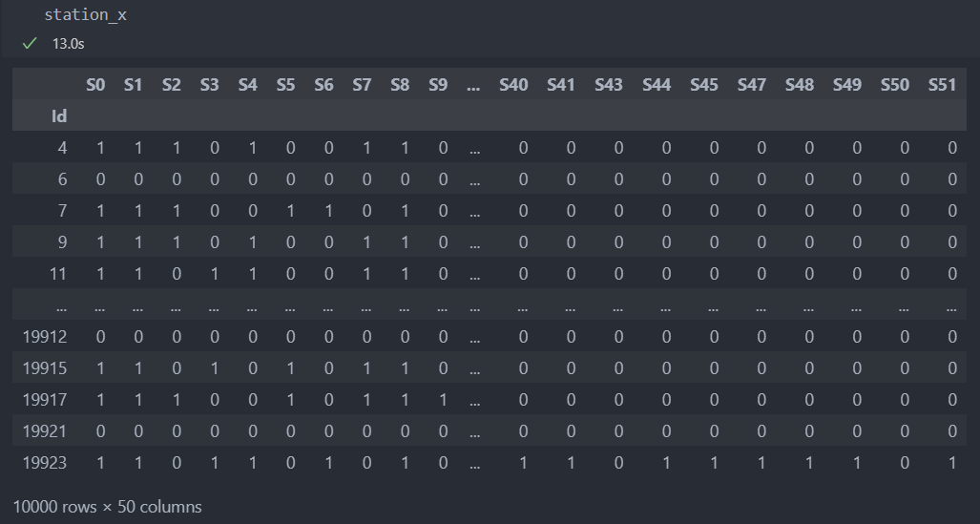
Task: Select row index 19923
Action: click(x=45, y=463)
